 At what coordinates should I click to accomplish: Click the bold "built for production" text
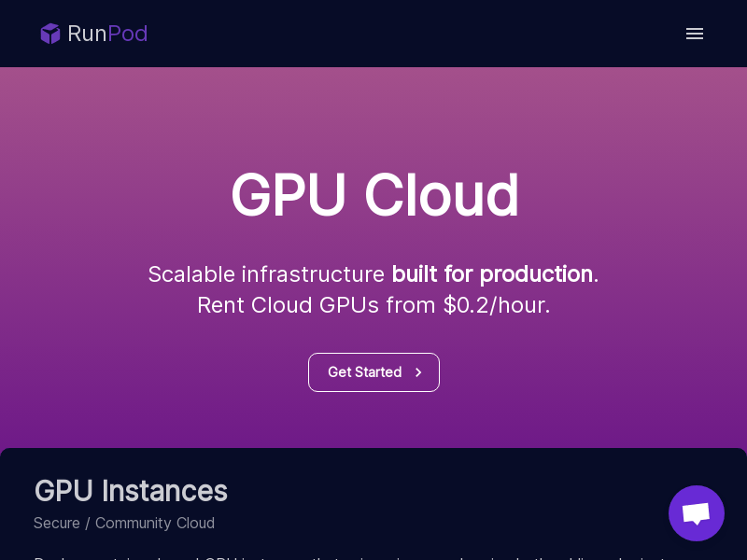[x=492, y=274]
